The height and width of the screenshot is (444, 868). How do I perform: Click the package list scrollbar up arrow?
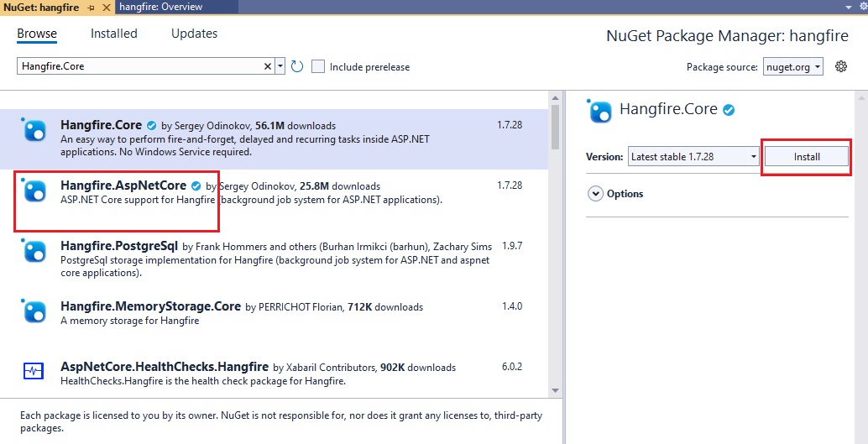(556, 98)
